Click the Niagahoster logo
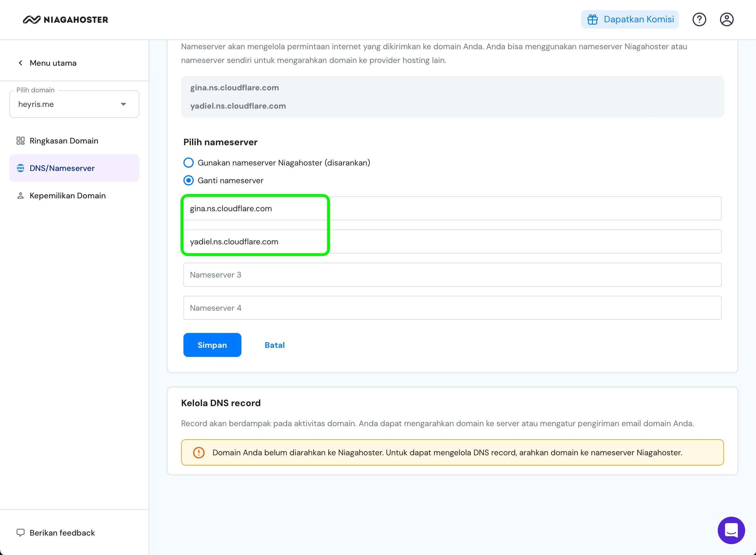The height and width of the screenshot is (555, 756). pos(65,19)
